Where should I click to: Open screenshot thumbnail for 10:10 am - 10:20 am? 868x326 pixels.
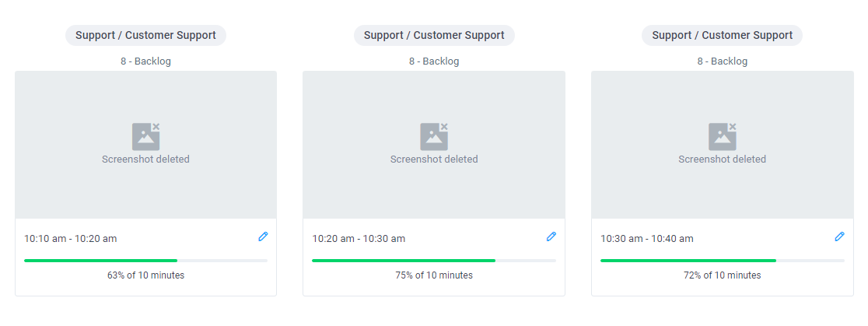pyautogui.click(x=145, y=145)
